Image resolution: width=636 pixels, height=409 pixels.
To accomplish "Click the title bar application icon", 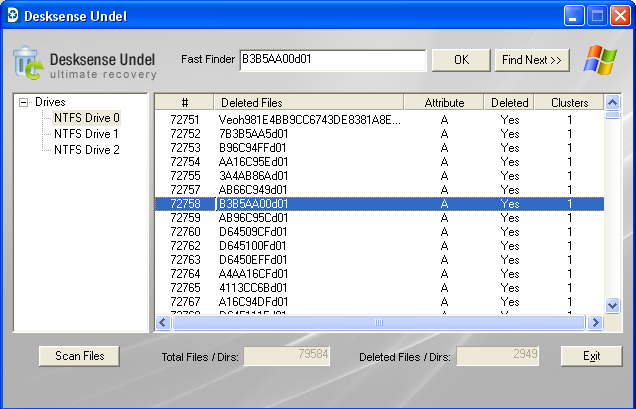I will pos(13,15).
